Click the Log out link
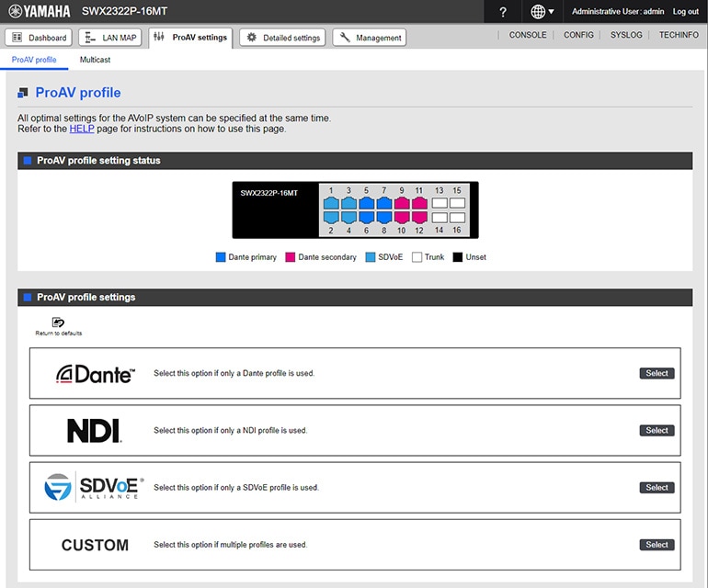The height and width of the screenshot is (588, 708). pos(685,12)
